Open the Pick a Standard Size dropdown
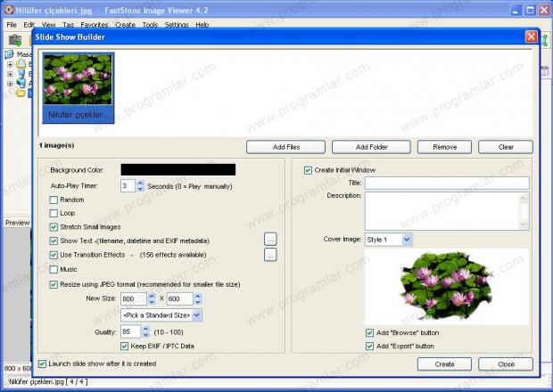 [x=197, y=315]
